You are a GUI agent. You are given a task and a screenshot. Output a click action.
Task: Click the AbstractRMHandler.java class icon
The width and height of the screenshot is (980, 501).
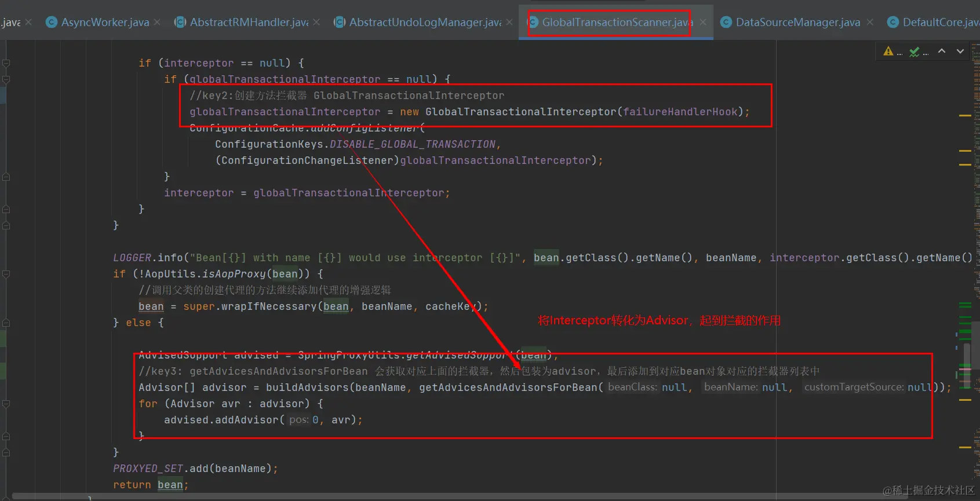pos(180,22)
